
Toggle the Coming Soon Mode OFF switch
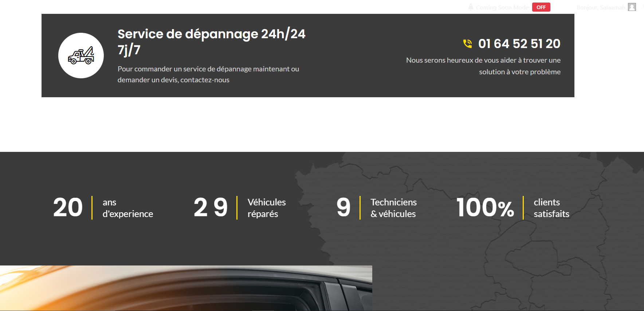pos(541,7)
